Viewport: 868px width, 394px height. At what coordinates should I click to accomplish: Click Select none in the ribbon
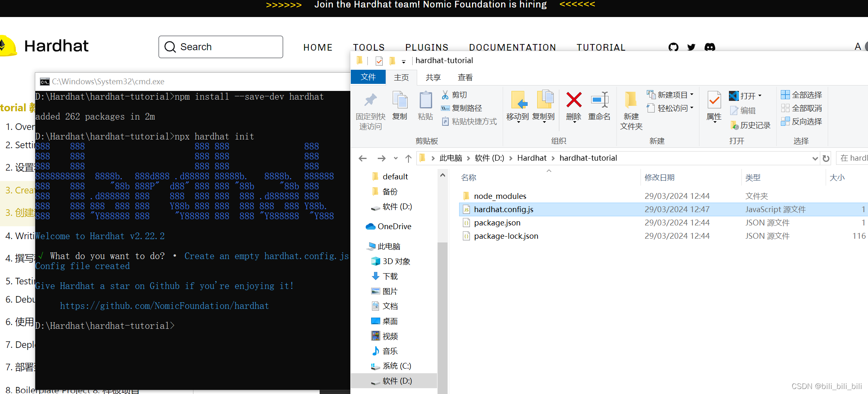click(802, 108)
